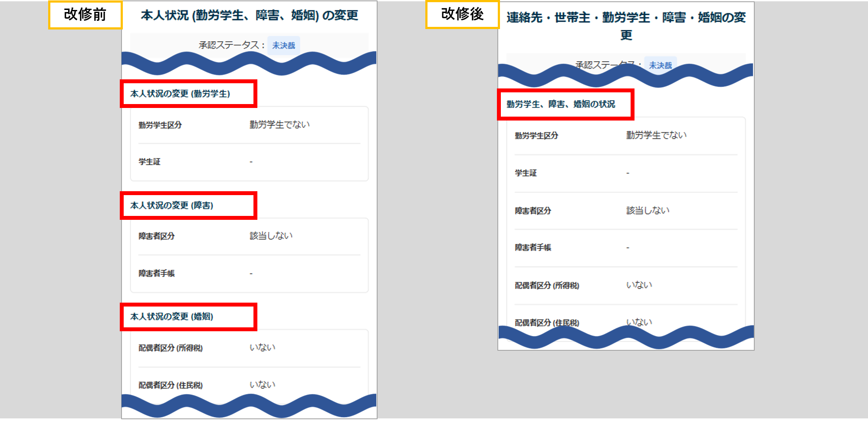The image size is (868, 421).
Task: Click the 学生証 row label in the left panel
Action: point(149,162)
